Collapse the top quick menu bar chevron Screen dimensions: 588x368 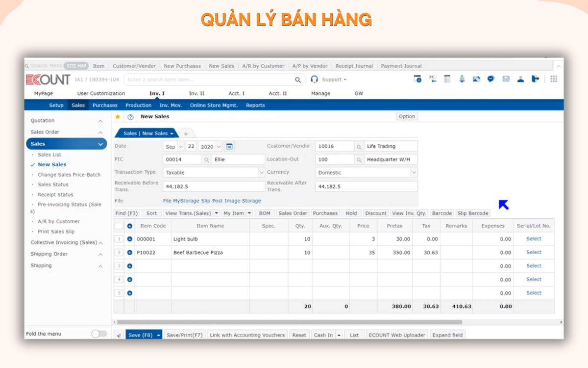(559, 66)
